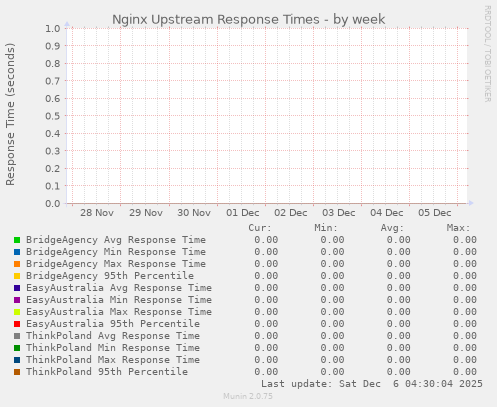The image size is (497, 407).
Task: Select the 'EasyAustralia Max Response Time' legend label
Action: 119,312
